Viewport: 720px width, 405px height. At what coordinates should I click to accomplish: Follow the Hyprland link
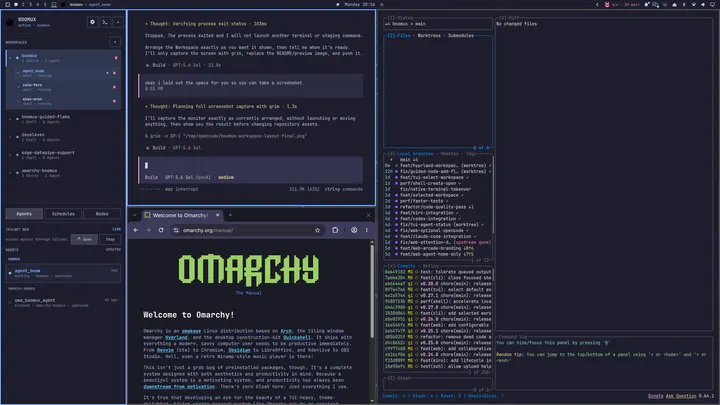pos(176,337)
